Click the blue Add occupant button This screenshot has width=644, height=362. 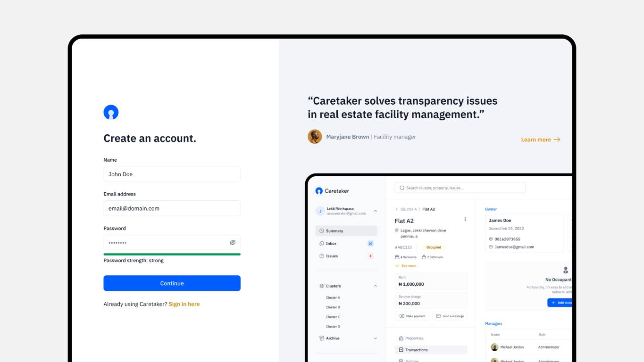pos(560,303)
